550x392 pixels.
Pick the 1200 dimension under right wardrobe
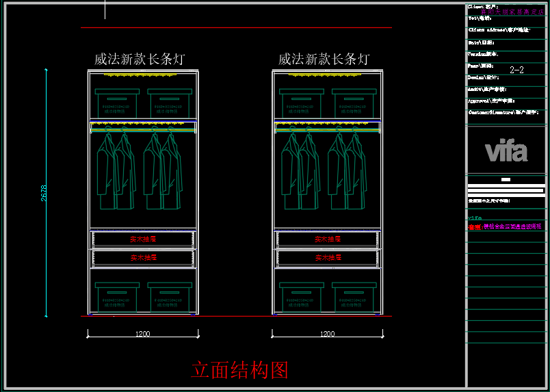click(327, 334)
